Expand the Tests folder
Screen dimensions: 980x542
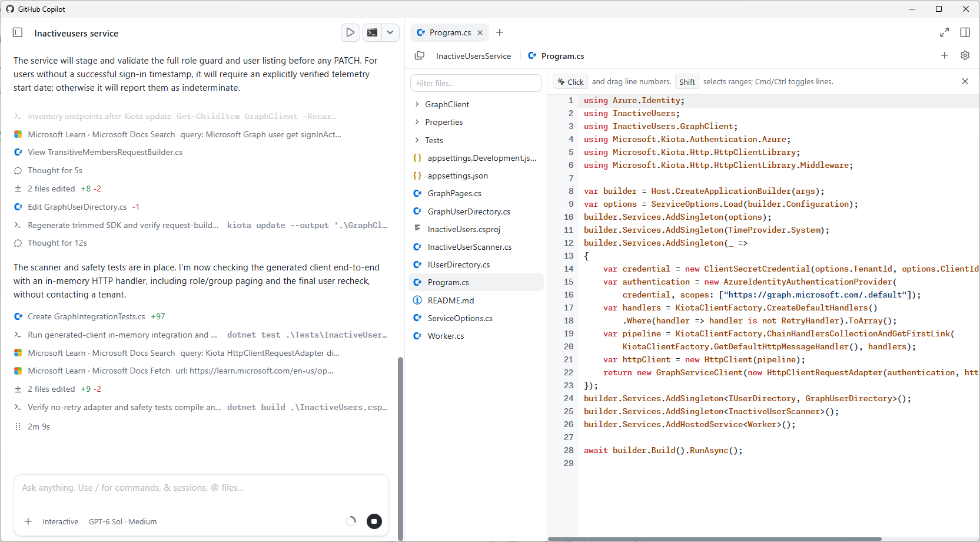click(476, 140)
